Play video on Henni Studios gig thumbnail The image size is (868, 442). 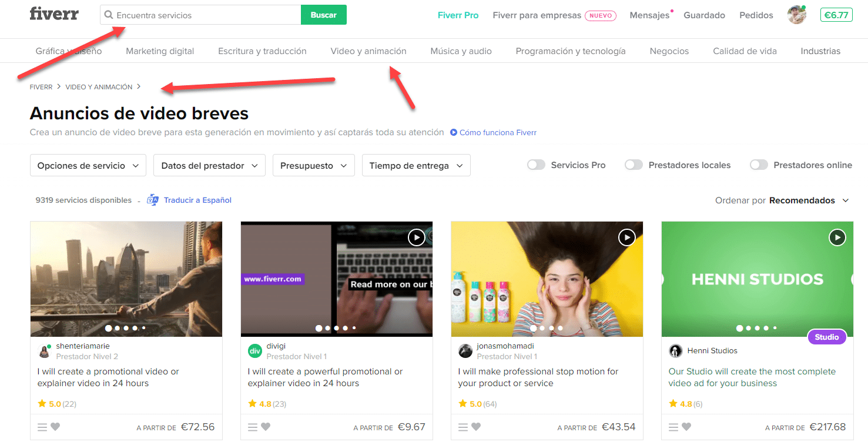tap(837, 237)
